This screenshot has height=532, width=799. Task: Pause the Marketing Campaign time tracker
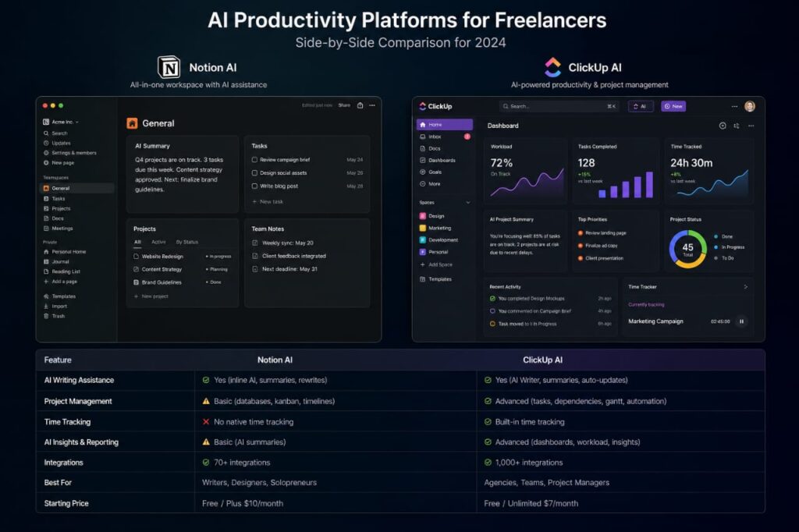(x=741, y=321)
